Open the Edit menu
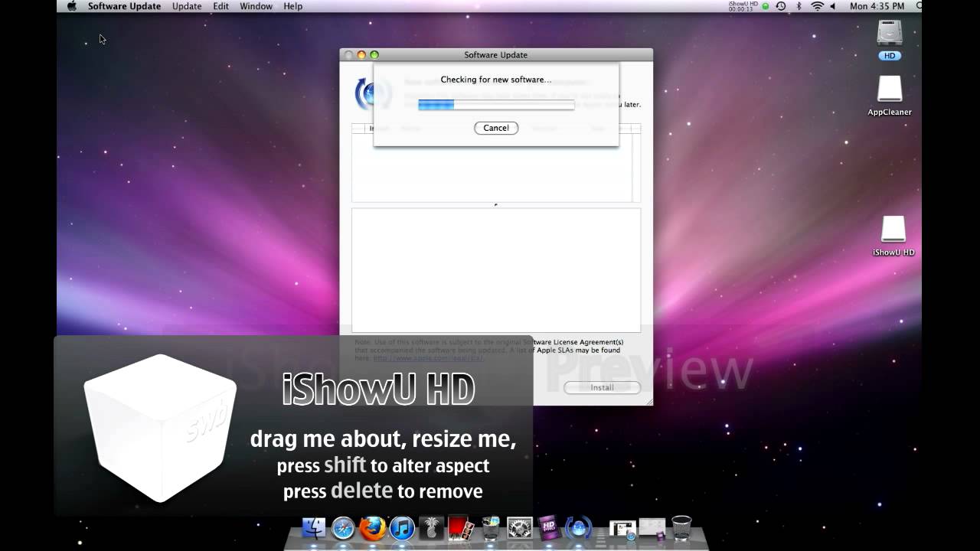Viewport: 980px width, 551px height. [221, 6]
